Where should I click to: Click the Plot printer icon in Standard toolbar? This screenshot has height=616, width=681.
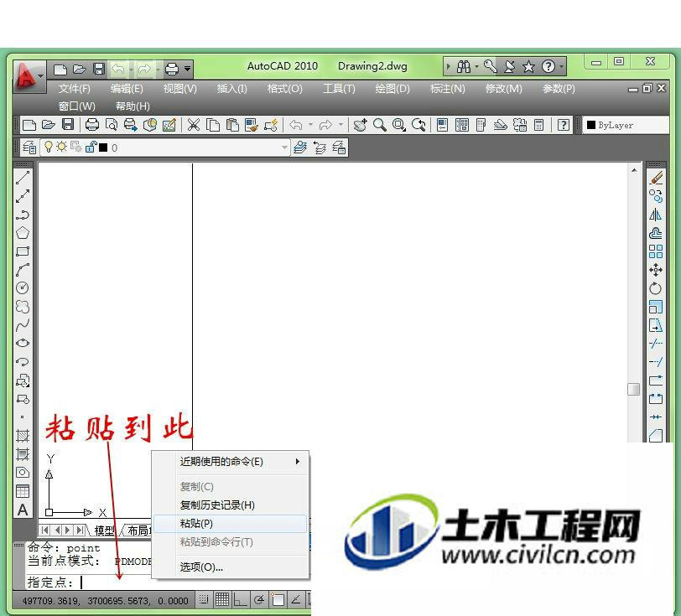coord(92,125)
